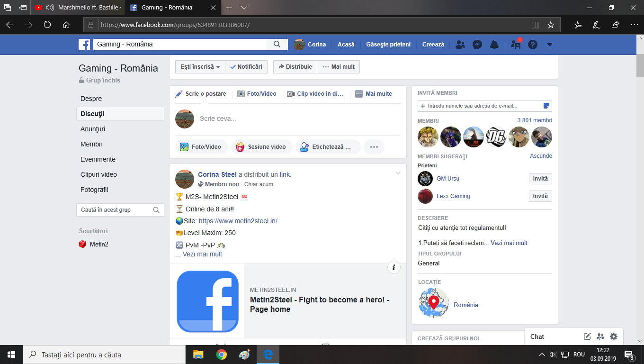Invite GM Ursu to the group
This screenshot has height=364, width=644.
[x=540, y=179]
